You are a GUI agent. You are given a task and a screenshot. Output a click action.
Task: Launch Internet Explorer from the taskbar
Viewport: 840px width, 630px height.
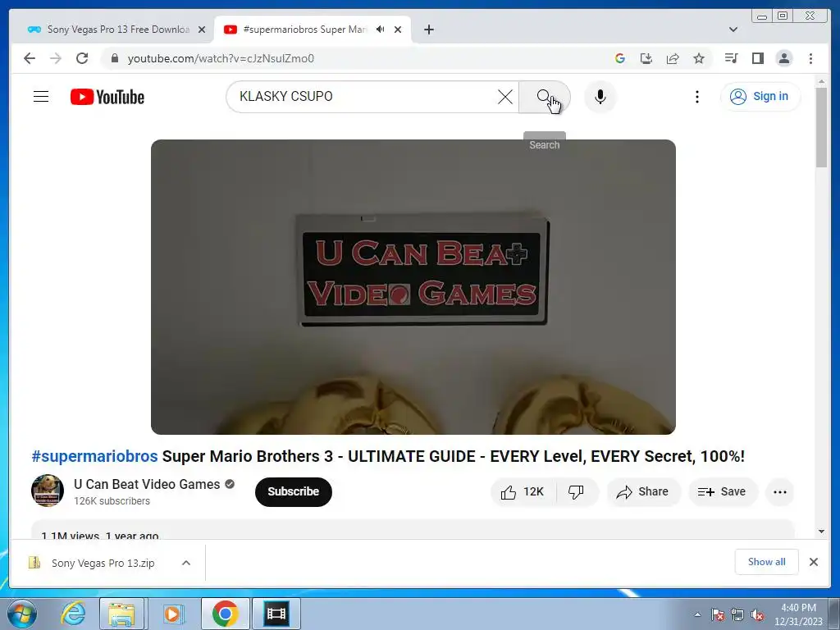[73, 614]
